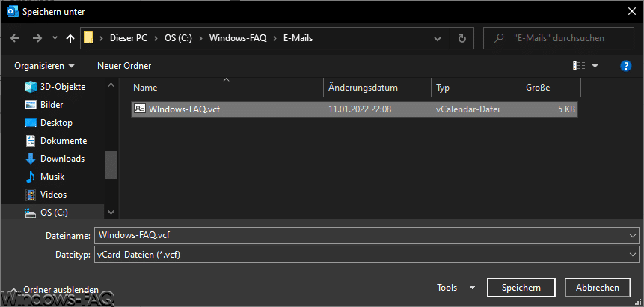This screenshot has width=644, height=307.
Task: Click the Bilder picture icon
Action: (x=31, y=105)
